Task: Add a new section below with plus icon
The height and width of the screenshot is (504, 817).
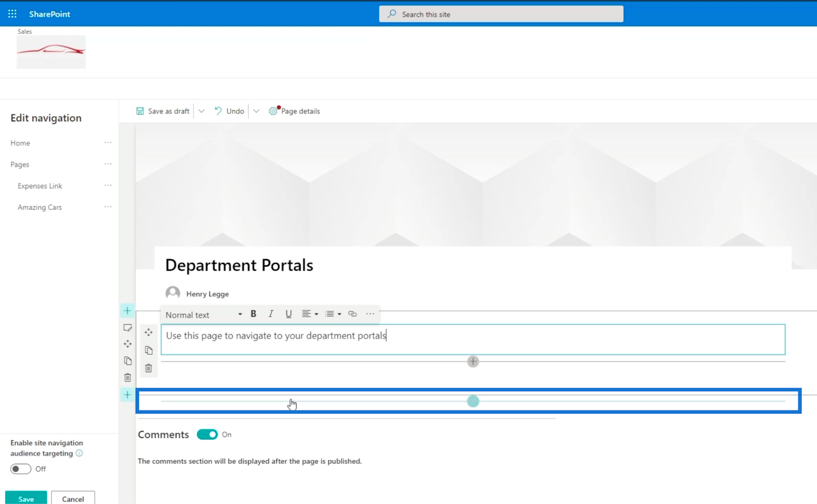Action: (128, 395)
